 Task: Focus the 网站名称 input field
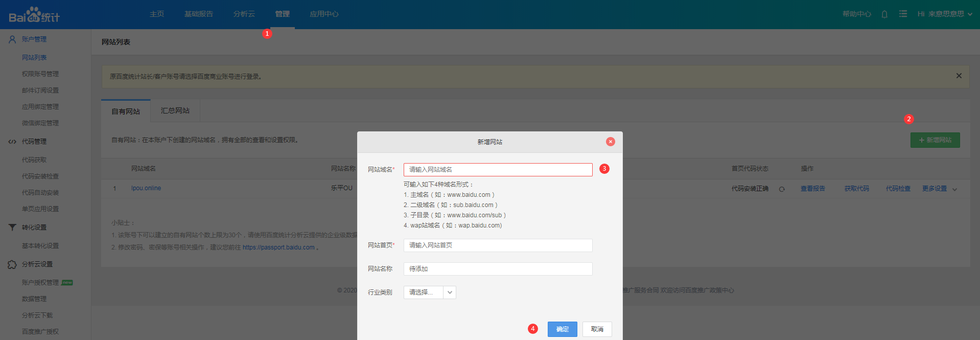click(498, 269)
